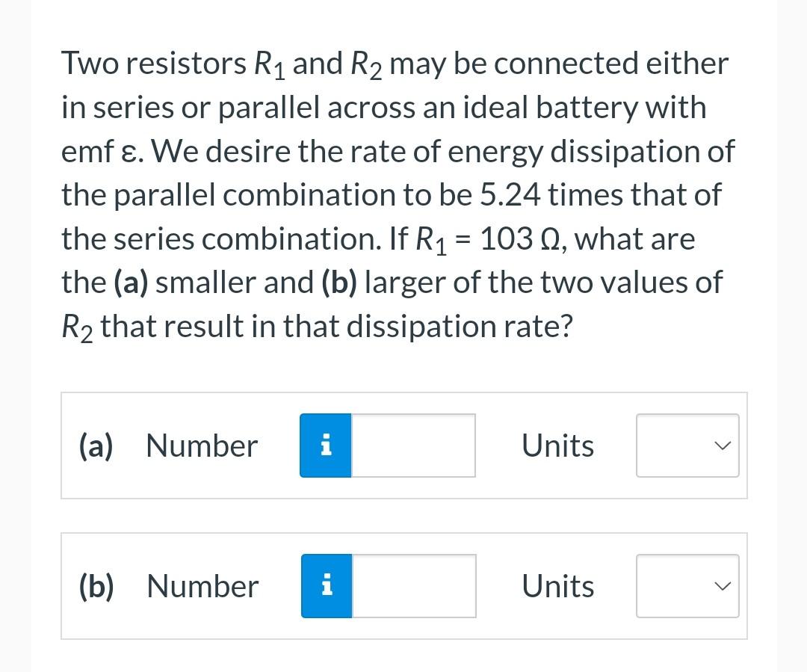The image size is (807, 672).
Task: Tap the info tooltip icon in the second answer row
Action: [326, 586]
